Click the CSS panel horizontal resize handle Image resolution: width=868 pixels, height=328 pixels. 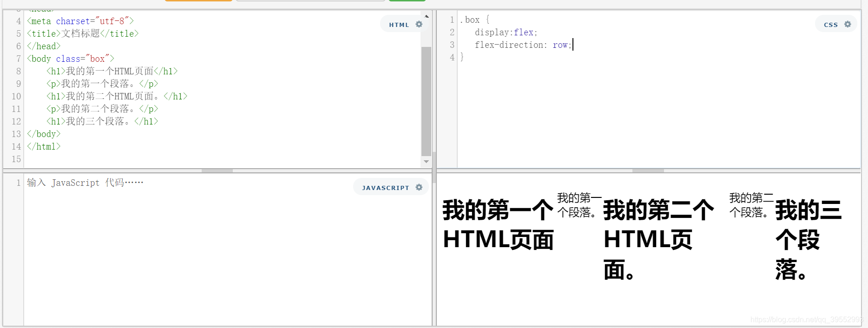click(x=648, y=171)
